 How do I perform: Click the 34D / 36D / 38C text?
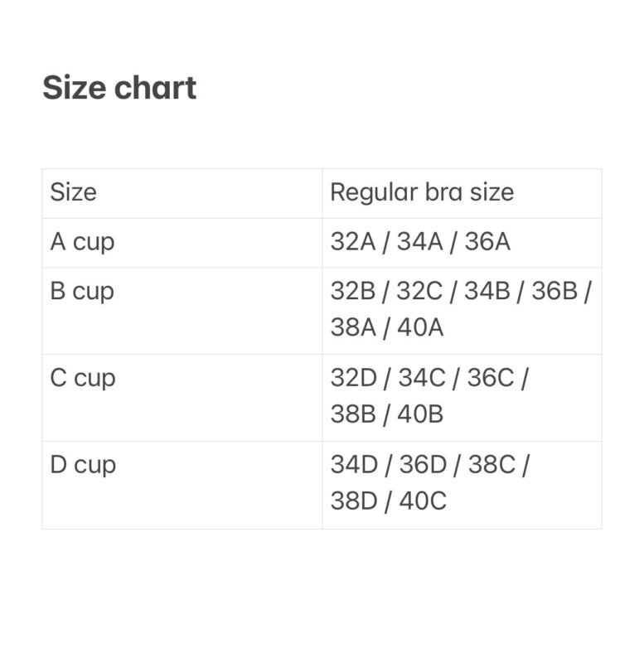coord(429,465)
